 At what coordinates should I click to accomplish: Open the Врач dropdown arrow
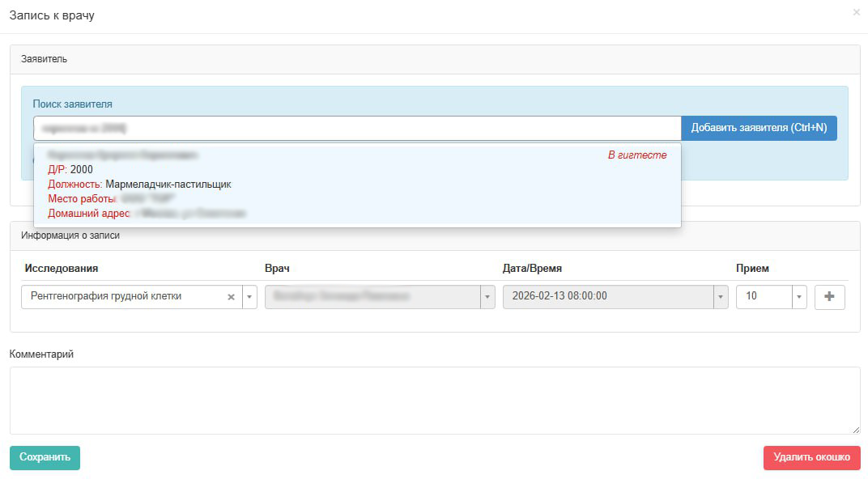487,297
